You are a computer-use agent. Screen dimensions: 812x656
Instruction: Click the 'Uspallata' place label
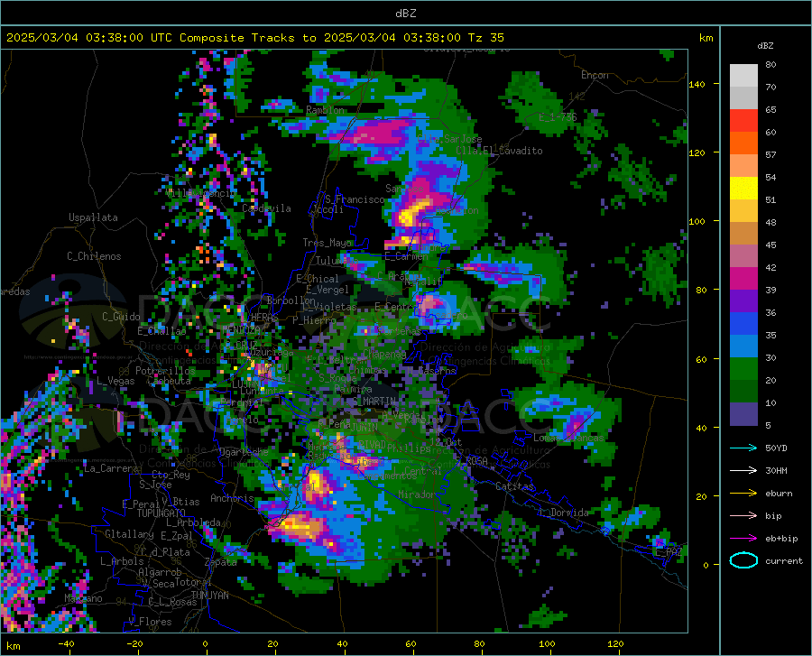tap(93, 217)
